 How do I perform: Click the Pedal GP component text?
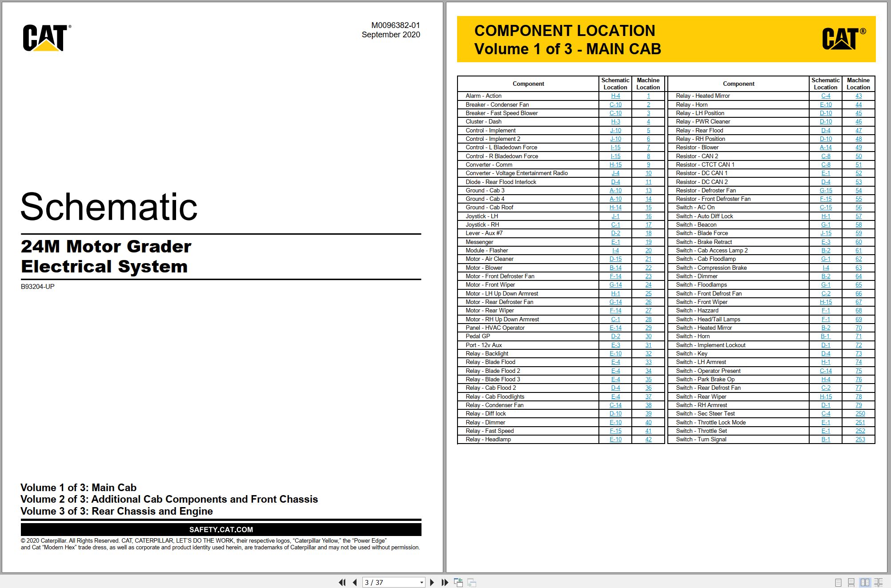point(478,336)
